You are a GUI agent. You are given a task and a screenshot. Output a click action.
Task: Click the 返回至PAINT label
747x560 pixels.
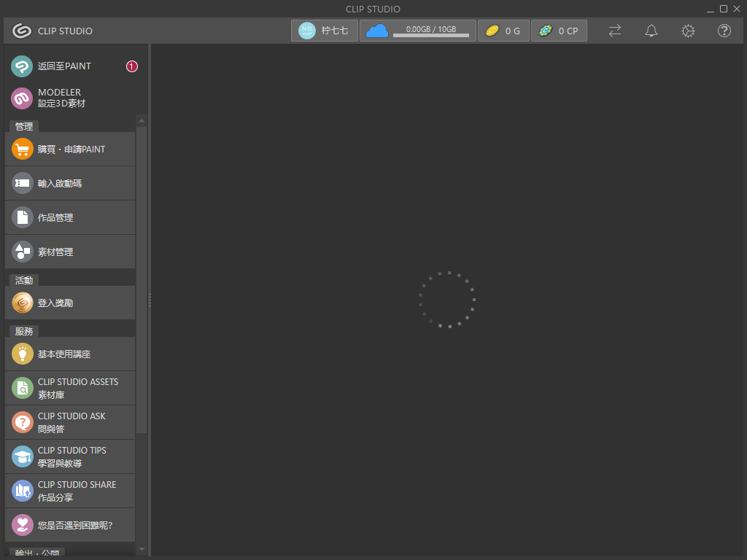tap(64, 66)
